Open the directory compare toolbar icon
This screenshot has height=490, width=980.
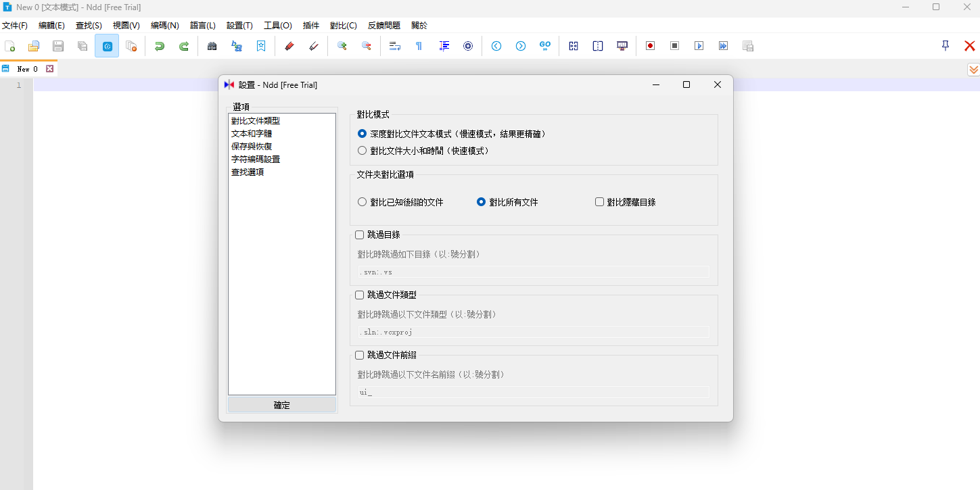[x=598, y=46]
